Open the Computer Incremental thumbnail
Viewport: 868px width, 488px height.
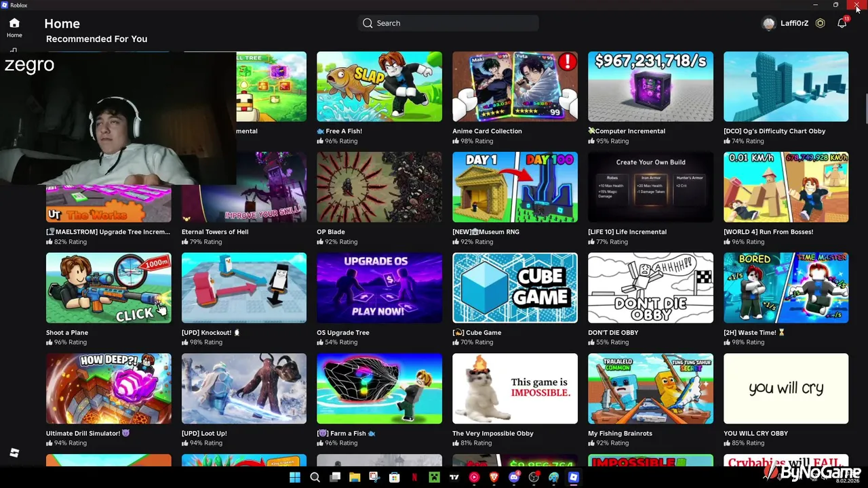click(650, 87)
